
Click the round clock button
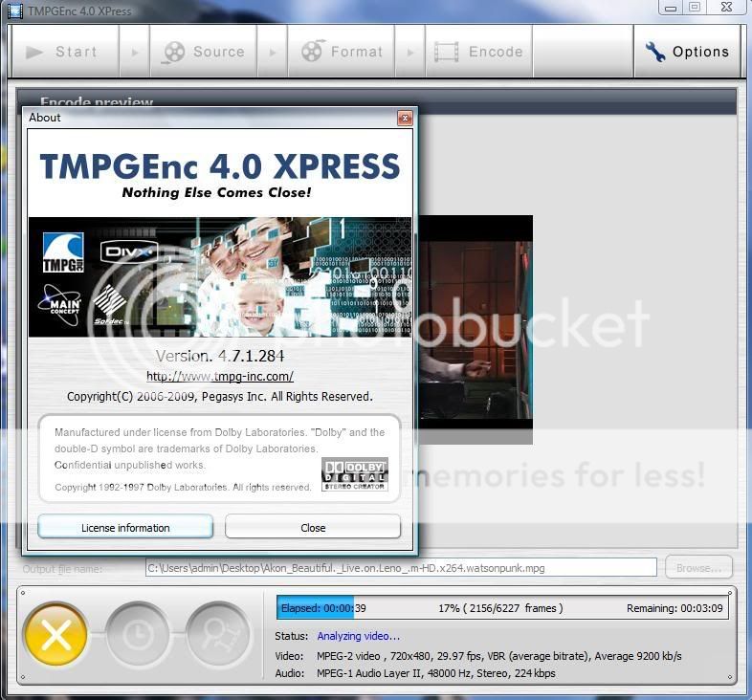pos(138,635)
